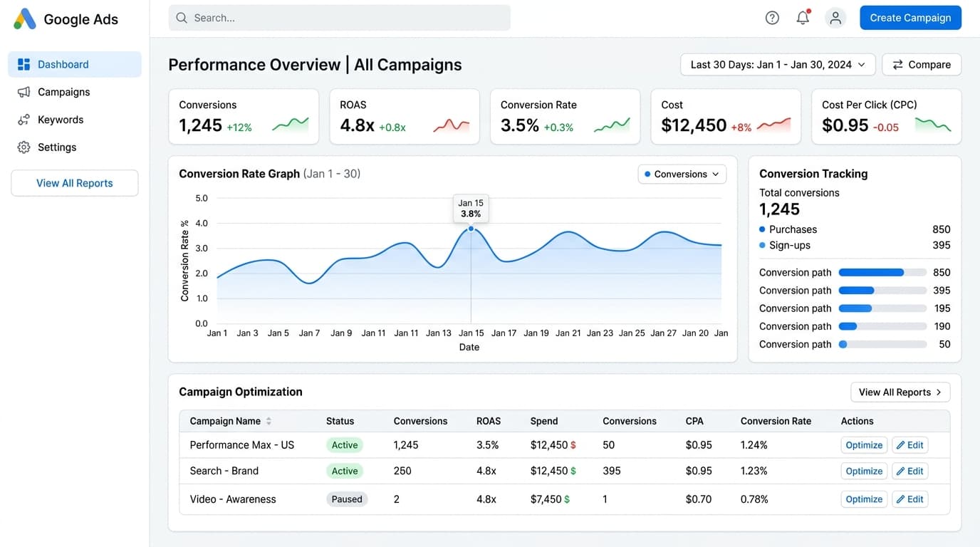Viewport: 980px width, 547px height.
Task: Open the Last 30 Days date range dropdown
Action: [x=778, y=65]
